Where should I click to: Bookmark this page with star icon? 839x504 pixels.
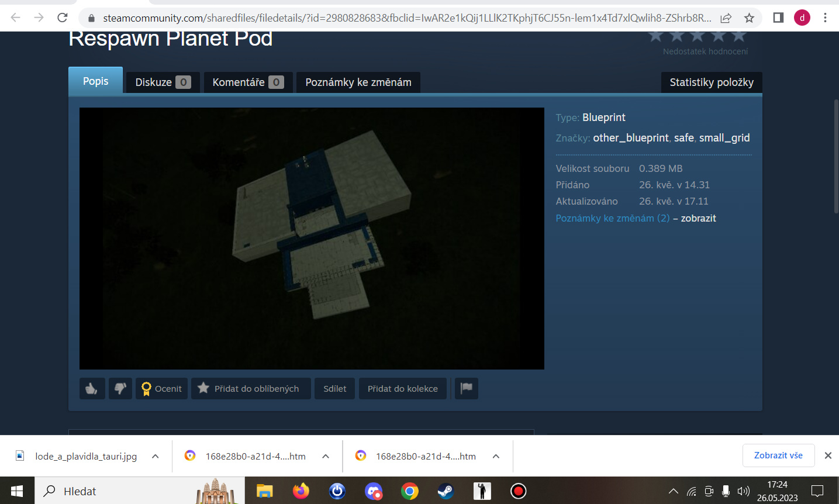[x=749, y=18]
